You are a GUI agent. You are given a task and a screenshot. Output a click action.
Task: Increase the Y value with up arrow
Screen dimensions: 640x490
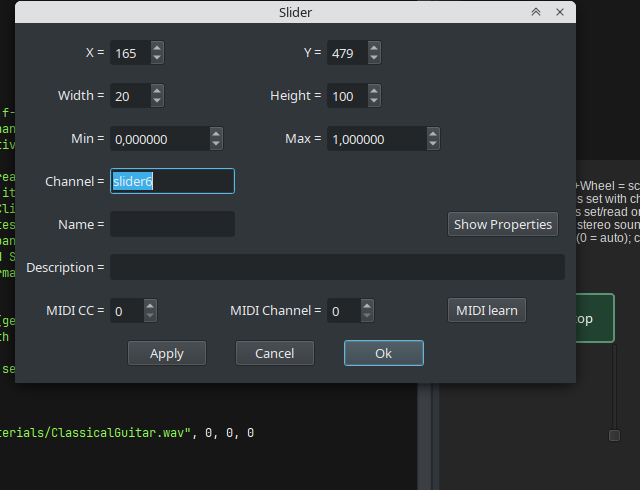pyautogui.click(x=374, y=48)
